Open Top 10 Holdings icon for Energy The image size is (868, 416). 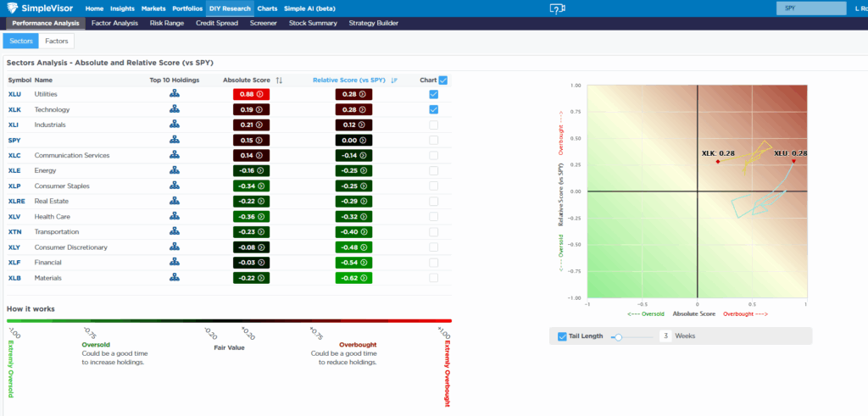pos(174,170)
